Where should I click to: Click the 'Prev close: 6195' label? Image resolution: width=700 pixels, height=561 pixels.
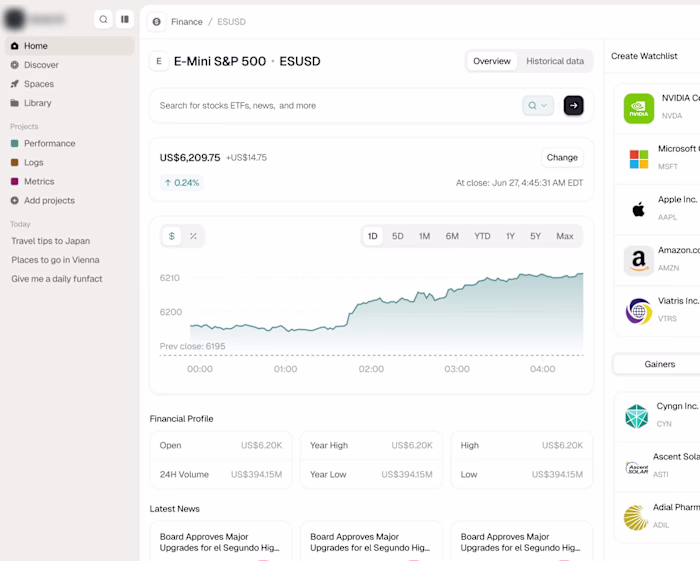click(x=192, y=346)
